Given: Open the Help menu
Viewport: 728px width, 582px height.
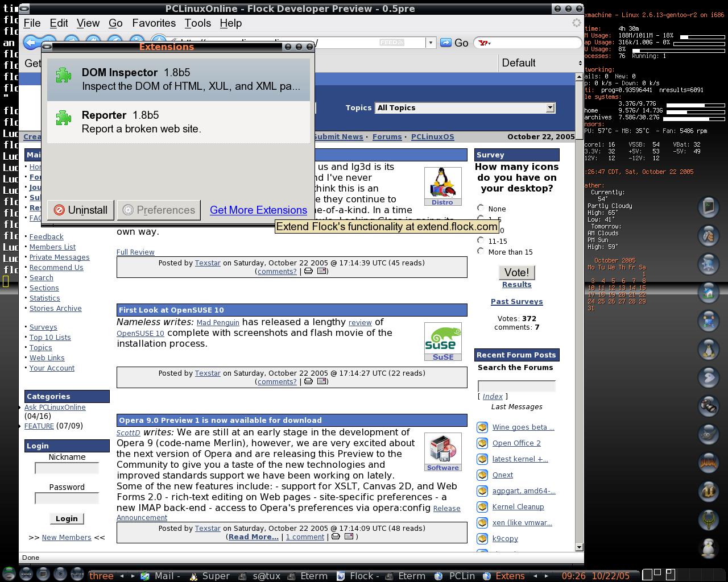Looking at the screenshot, I should (230, 23).
